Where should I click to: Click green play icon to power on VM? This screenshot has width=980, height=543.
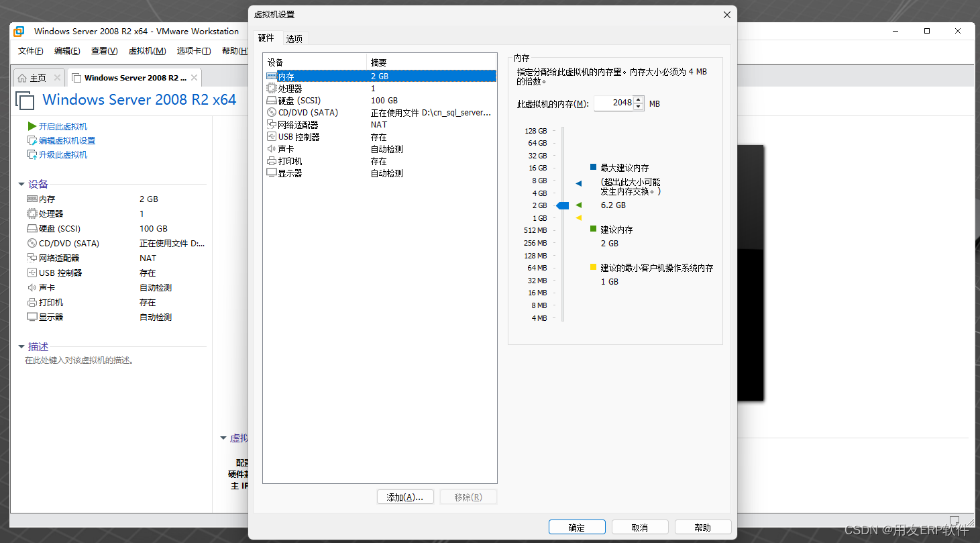[x=32, y=126]
